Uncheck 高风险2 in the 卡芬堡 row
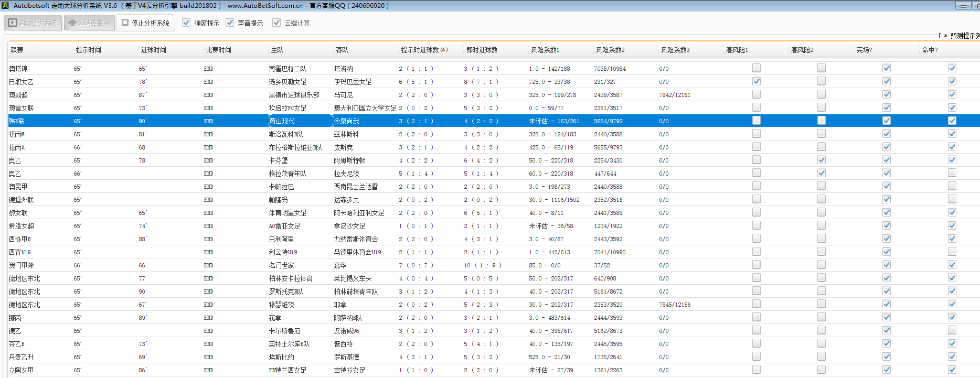 tap(821, 160)
